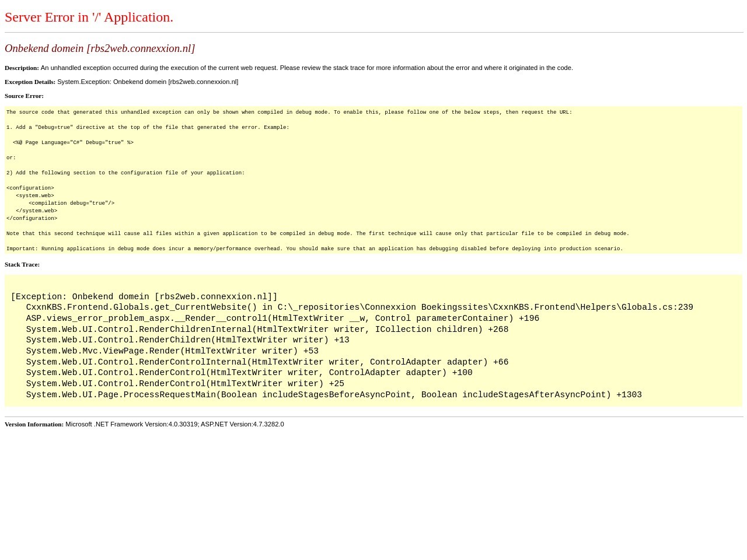Click the 'ASP.views_error_problem_aspx.__Render__control1' stack line
The width and height of the screenshot is (747, 560).
(282, 318)
